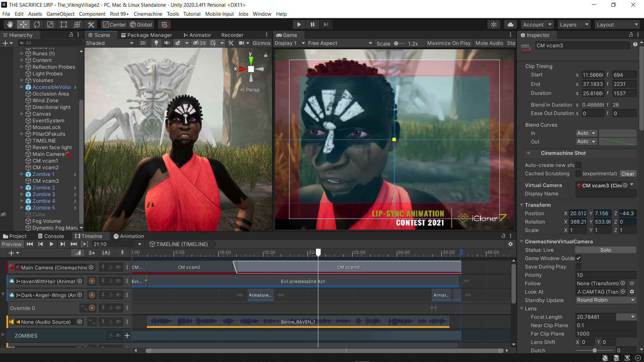Open Standby Update Round Robin dropdown
Screen dimensions: 644x362
tap(606, 300)
